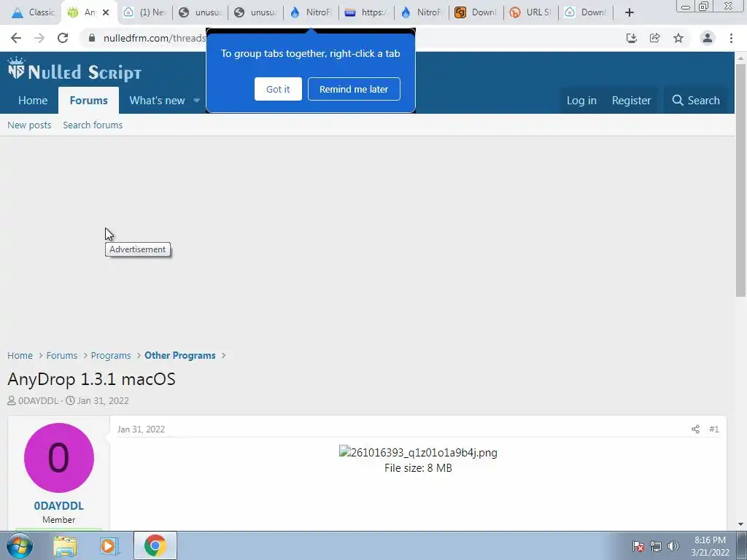
Task: Switch to the URL S tab
Action: coord(531,12)
